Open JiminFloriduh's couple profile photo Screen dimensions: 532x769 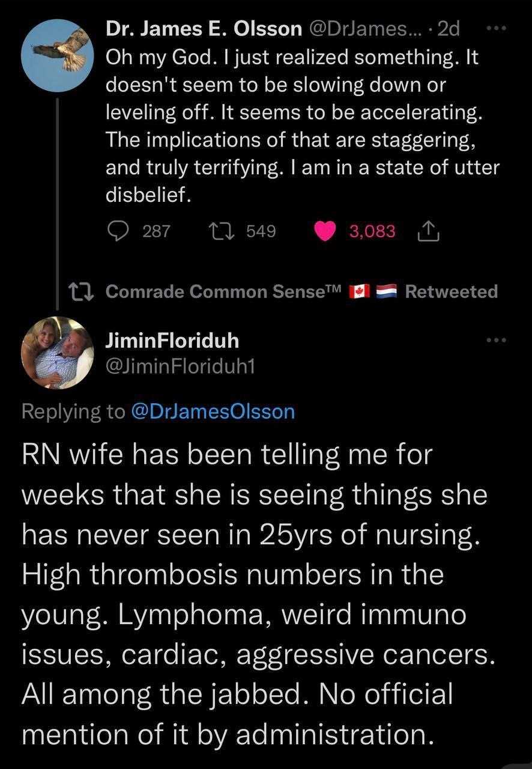click(x=57, y=351)
